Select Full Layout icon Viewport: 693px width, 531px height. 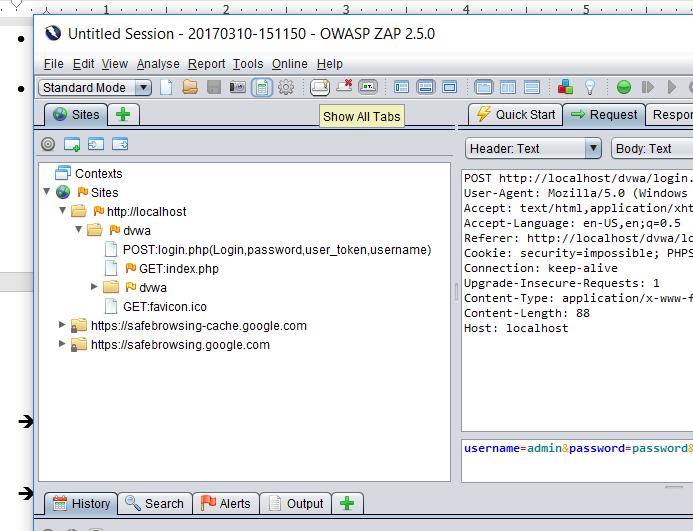(449, 87)
